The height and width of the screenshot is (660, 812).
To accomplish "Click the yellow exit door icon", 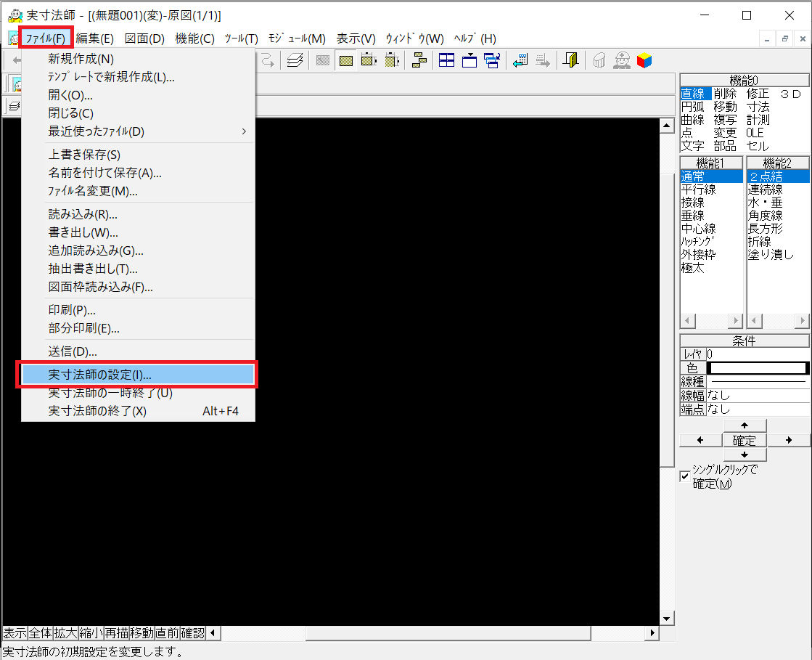I will 571,61.
